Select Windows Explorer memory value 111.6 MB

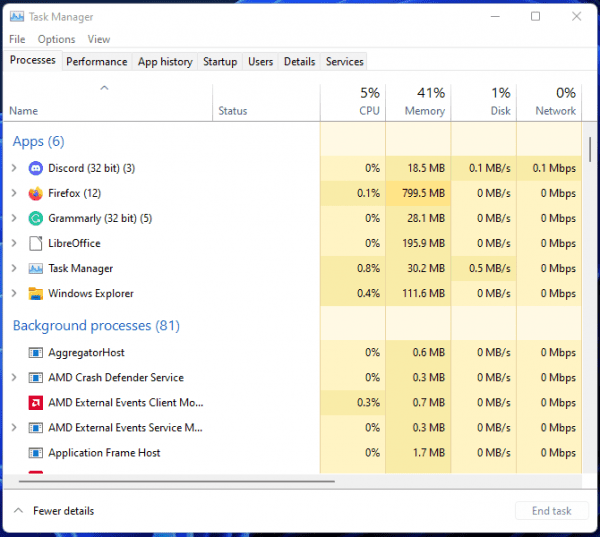pyautogui.click(x=423, y=294)
